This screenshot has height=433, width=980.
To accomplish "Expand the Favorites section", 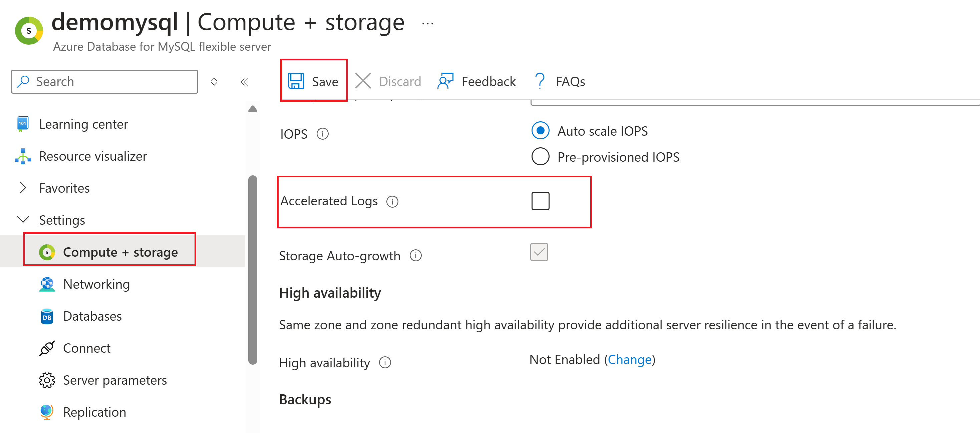I will tap(23, 188).
